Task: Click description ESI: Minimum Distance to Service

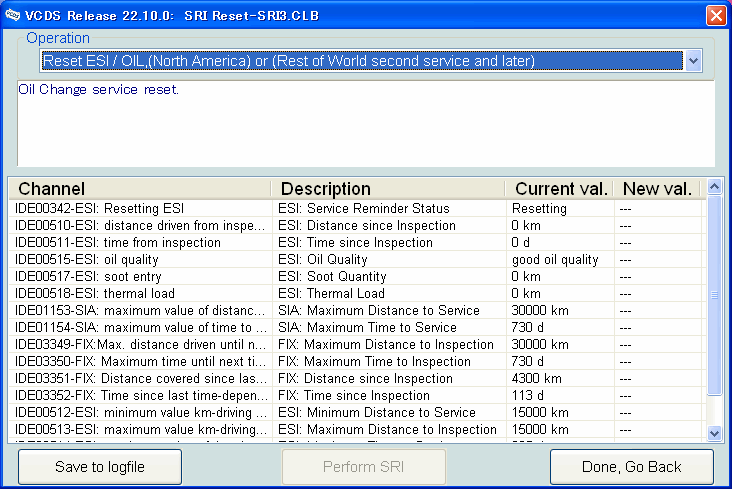Action: click(x=377, y=412)
